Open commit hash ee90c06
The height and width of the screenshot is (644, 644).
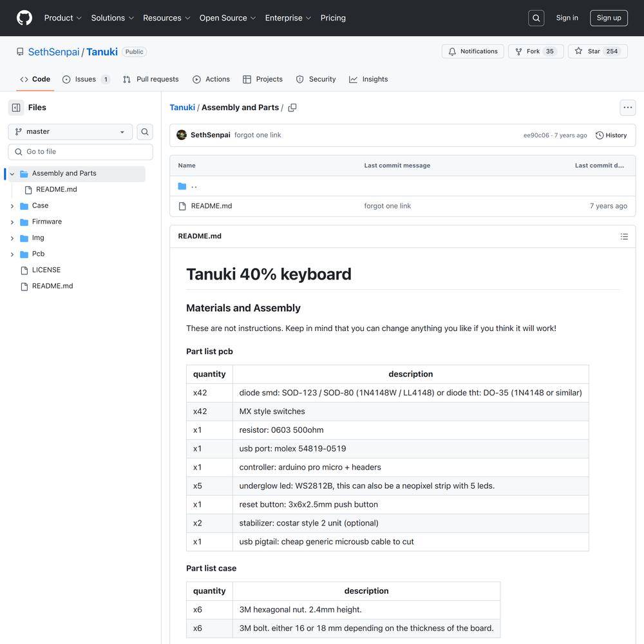(x=536, y=135)
